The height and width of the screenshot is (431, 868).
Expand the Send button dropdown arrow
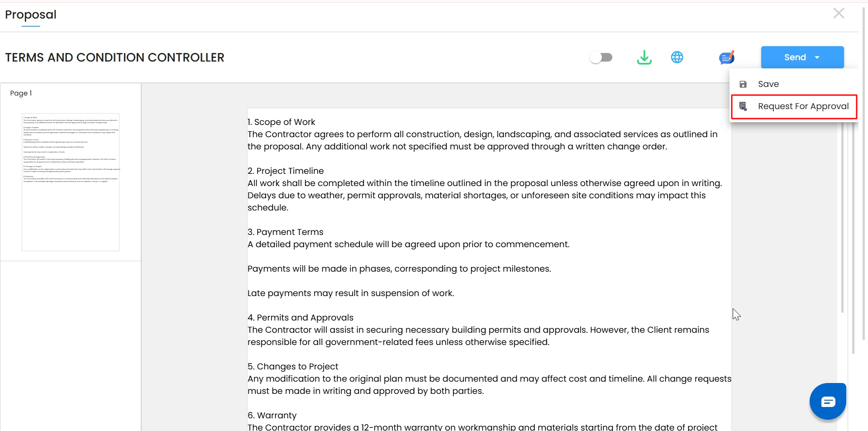point(817,57)
